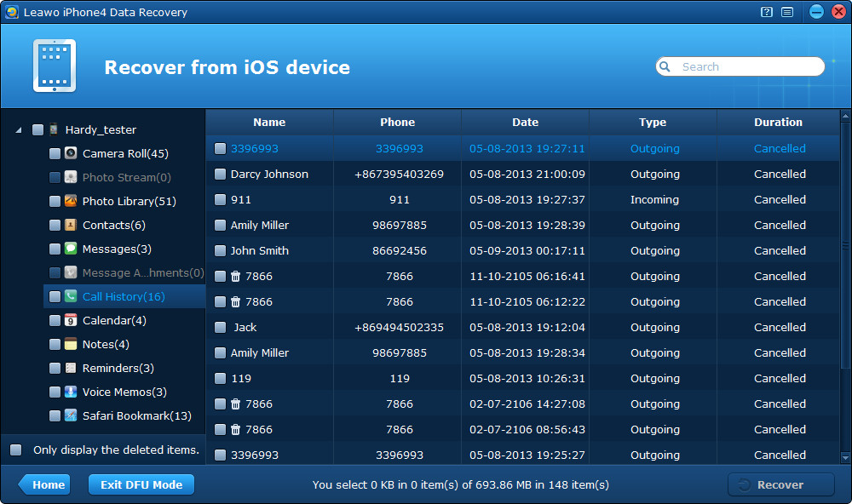Tick the Reminders(3) checkbox
Image resolution: width=852 pixels, height=504 pixels.
pyautogui.click(x=55, y=369)
